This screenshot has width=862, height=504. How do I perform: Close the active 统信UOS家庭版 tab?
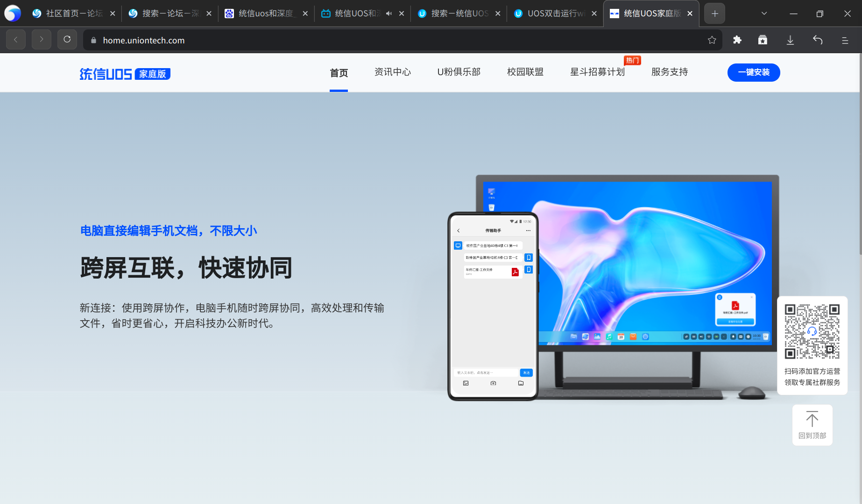pos(690,14)
